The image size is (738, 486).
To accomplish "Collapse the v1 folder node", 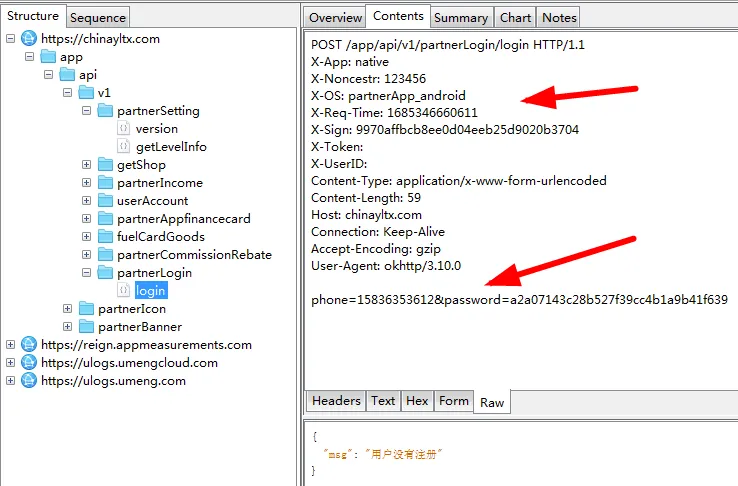I will tap(67, 92).
